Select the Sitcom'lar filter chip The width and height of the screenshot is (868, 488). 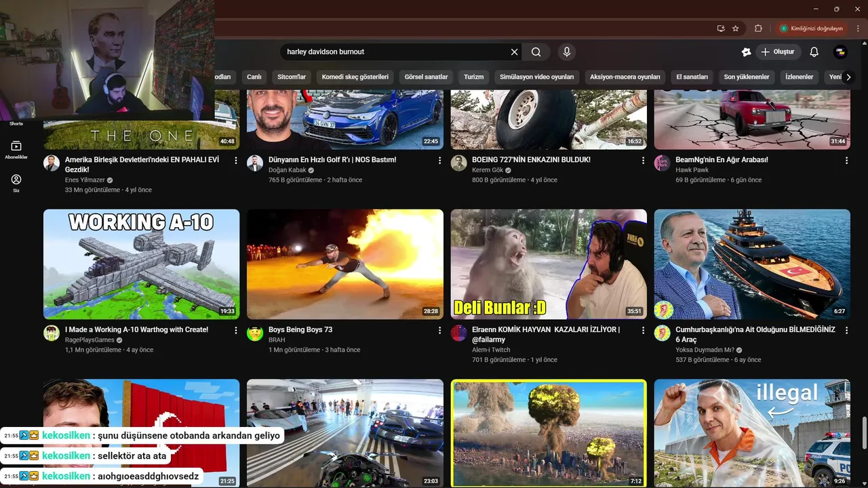click(292, 77)
